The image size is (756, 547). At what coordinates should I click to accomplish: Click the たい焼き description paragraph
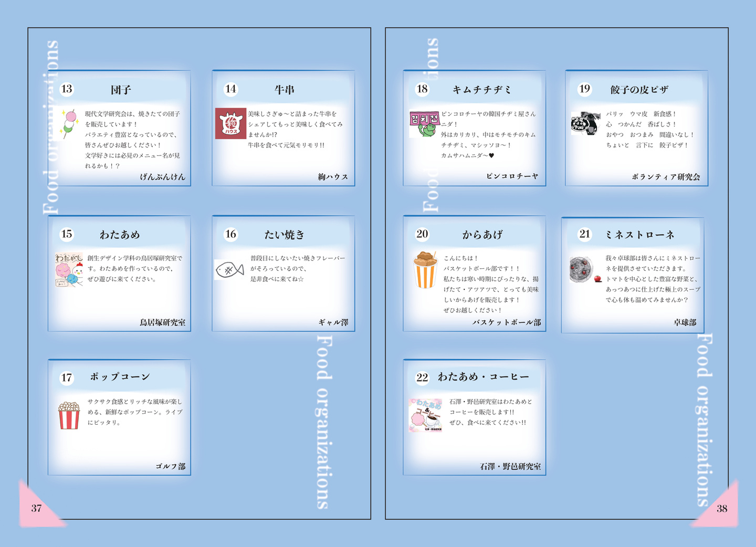coord(298,268)
